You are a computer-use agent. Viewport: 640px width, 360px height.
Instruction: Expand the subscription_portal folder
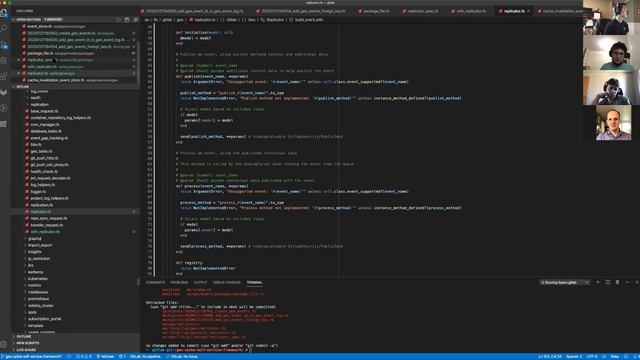(44, 319)
